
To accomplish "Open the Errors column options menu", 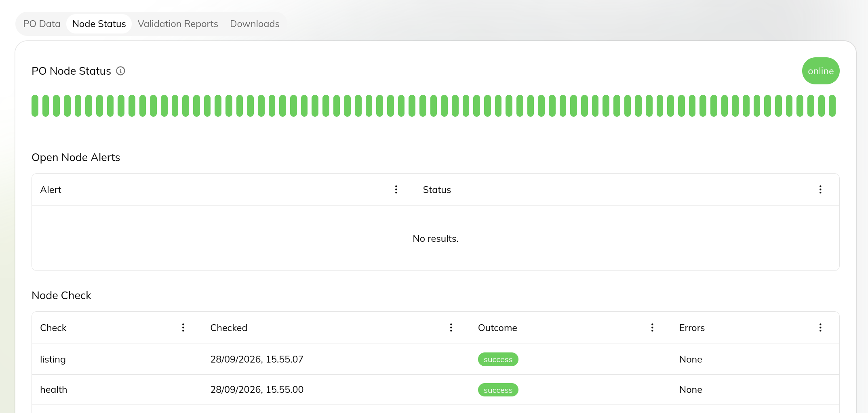I will (820, 327).
